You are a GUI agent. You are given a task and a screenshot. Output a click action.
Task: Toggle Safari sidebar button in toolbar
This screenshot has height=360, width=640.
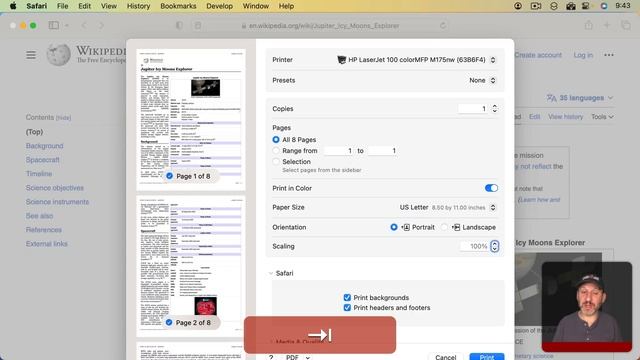click(x=53, y=25)
